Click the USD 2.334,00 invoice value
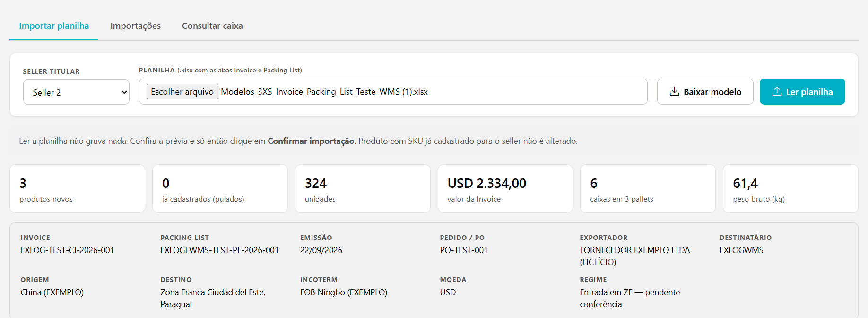Viewport: 868px width, 318px height. [x=487, y=184]
